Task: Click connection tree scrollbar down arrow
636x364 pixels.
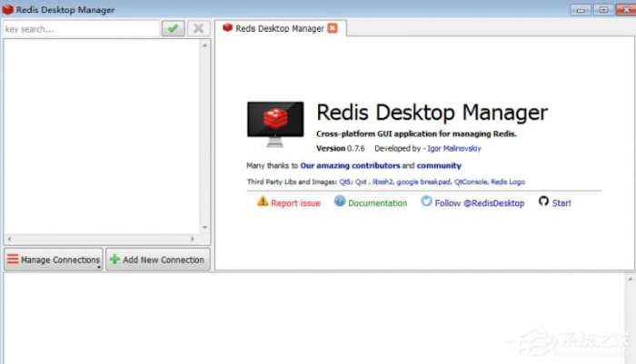Action: pyautogui.click(x=204, y=228)
